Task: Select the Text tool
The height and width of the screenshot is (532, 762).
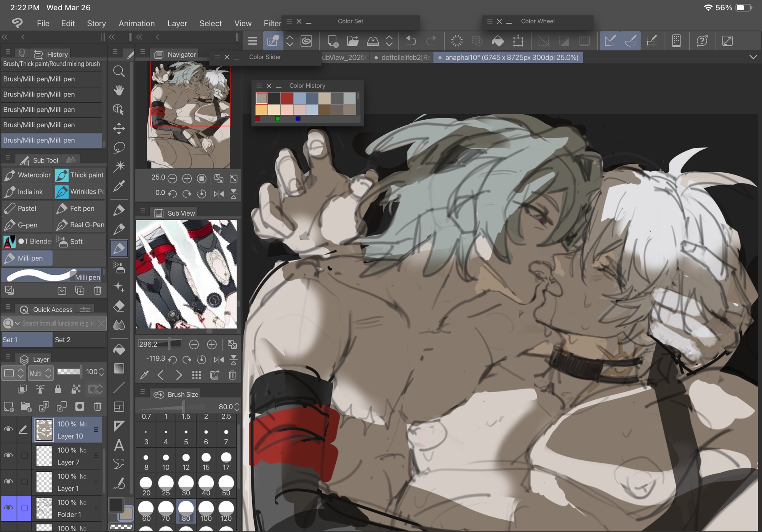Action: (x=119, y=445)
